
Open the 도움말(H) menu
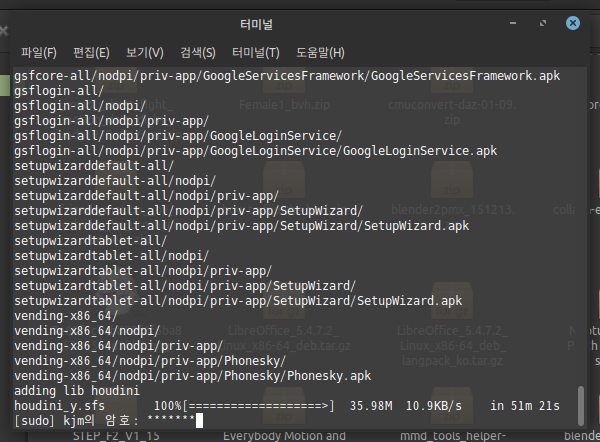point(320,52)
